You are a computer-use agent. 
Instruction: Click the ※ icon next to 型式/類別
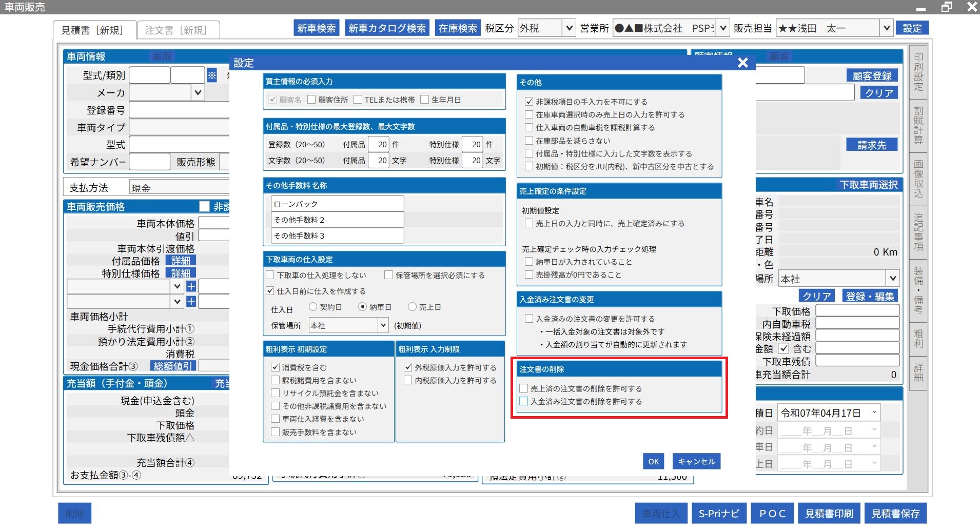click(212, 75)
